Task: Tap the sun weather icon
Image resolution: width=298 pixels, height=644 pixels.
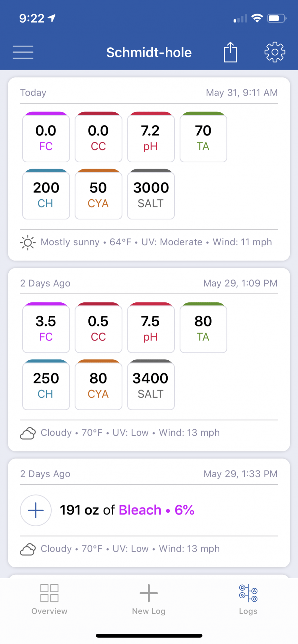Action: 28,242
